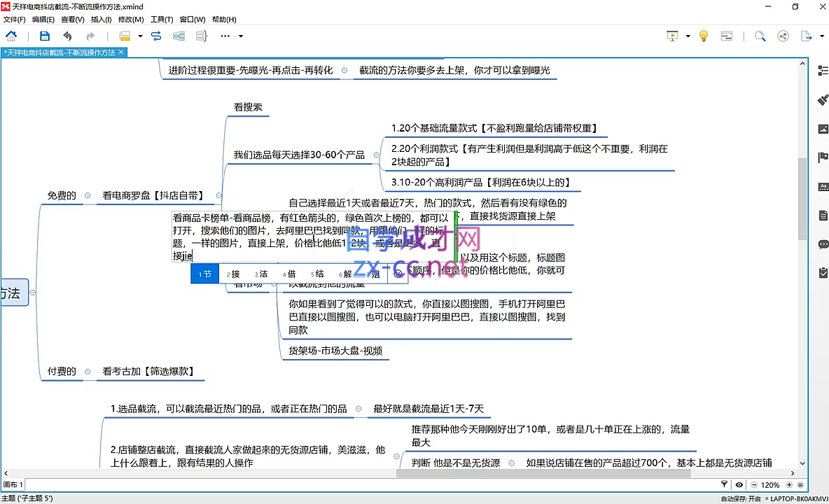829x504 pixels.
Task: Open the 文件(F) menu
Action: click(x=14, y=20)
